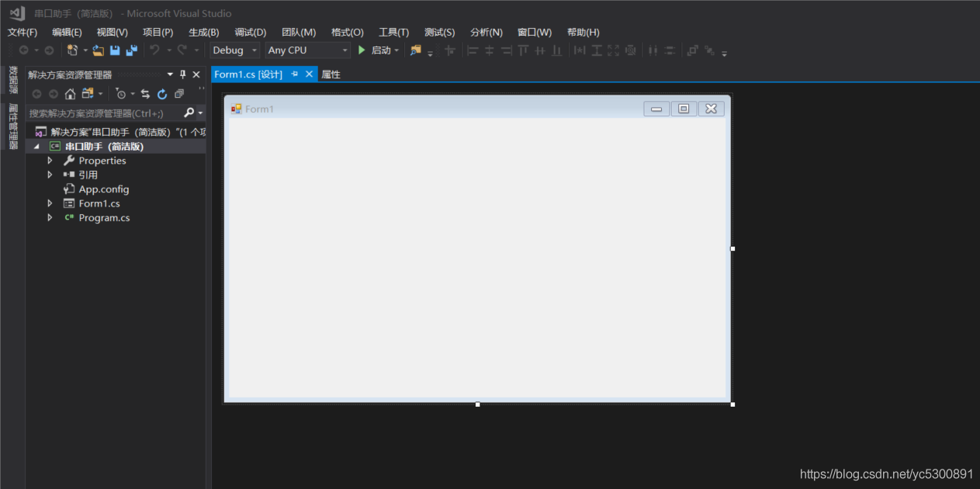
Task: Open the Debug configuration dropdown
Action: [x=254, y=50]
